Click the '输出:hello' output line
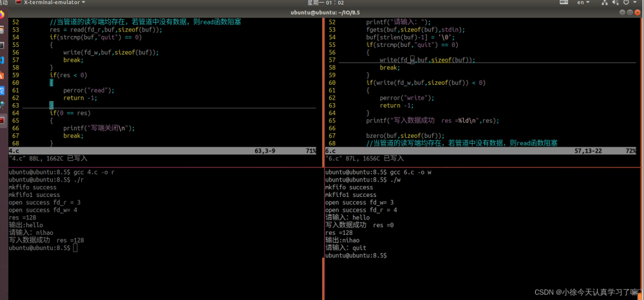This screenshot has width=644, height=300. click(26, 225)
